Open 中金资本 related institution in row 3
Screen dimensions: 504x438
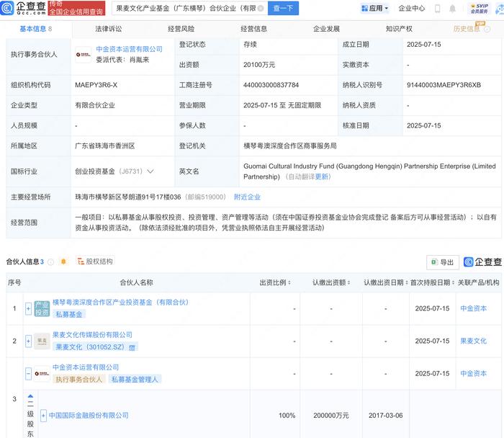pos(473,373)
